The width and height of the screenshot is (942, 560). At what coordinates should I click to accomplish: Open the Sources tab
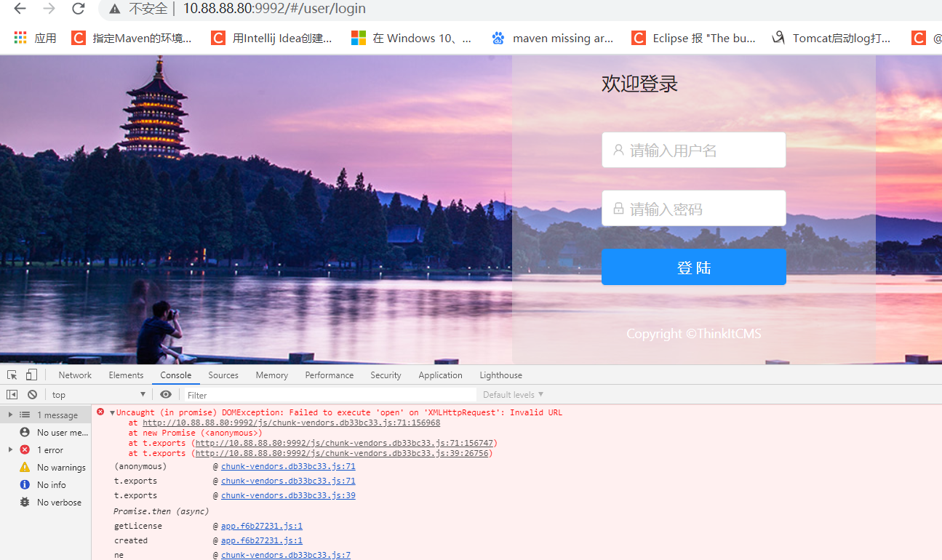(x=223, y=375)
